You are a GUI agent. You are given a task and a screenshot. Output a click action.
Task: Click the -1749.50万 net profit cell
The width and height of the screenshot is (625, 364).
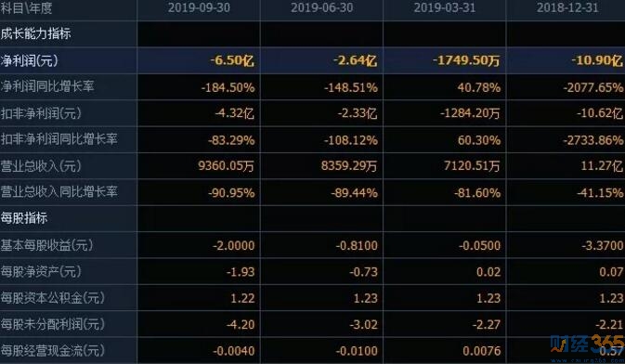466,60
